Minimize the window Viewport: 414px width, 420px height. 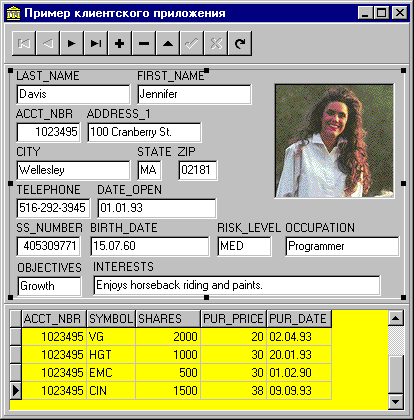366,13
